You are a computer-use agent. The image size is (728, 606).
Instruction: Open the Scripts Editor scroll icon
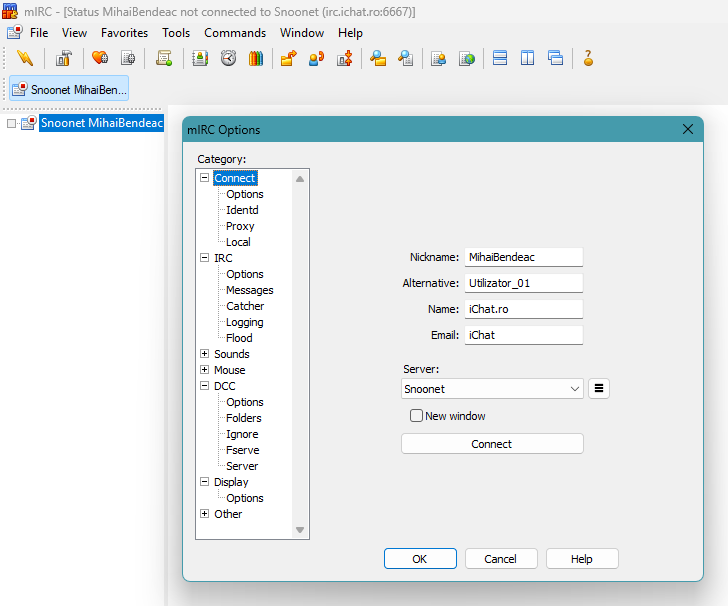click(164, 58)
